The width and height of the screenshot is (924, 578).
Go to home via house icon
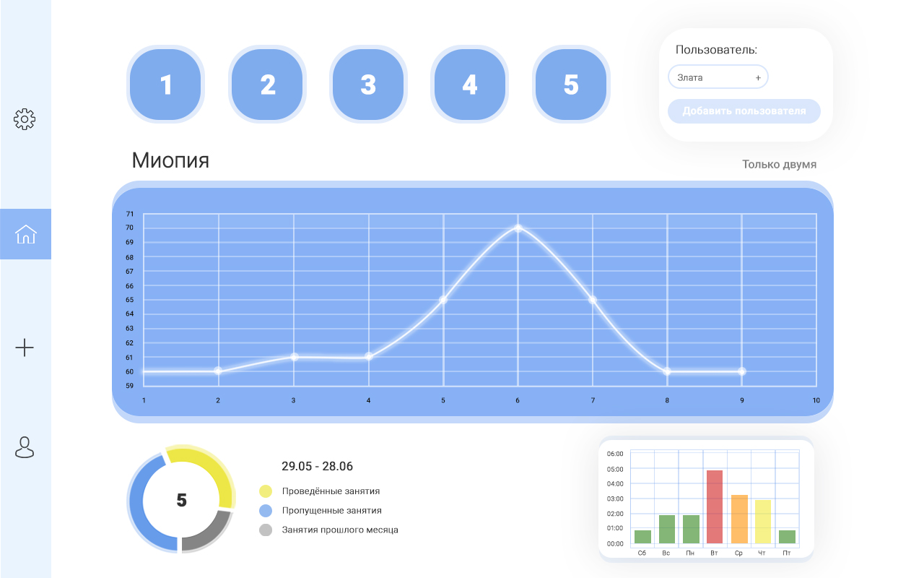25,234
